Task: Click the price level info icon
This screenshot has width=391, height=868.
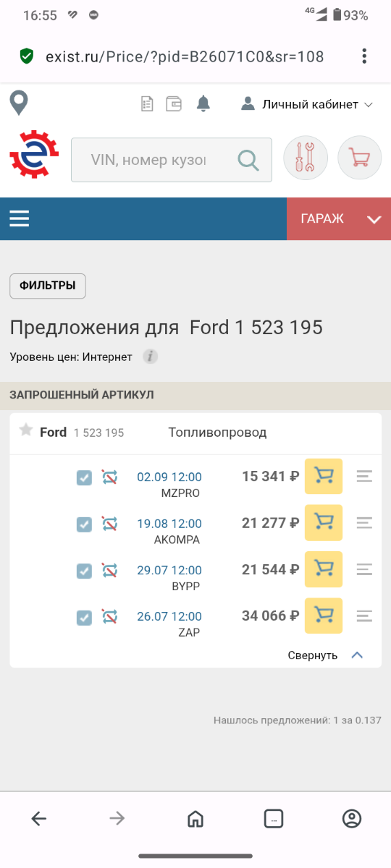Action: click(x=150, y=357)
